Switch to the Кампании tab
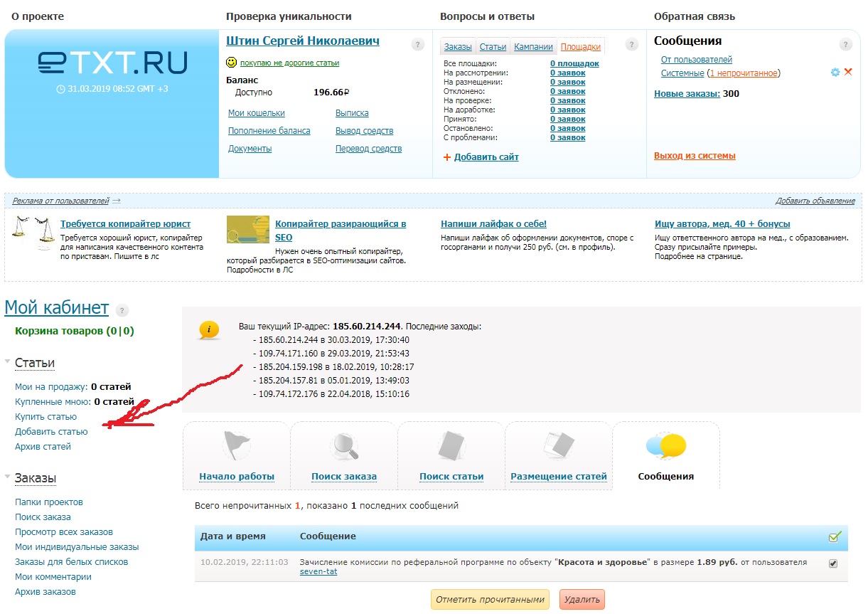The height and width of the screenshot is (614, 868). (x=533, y=47)
